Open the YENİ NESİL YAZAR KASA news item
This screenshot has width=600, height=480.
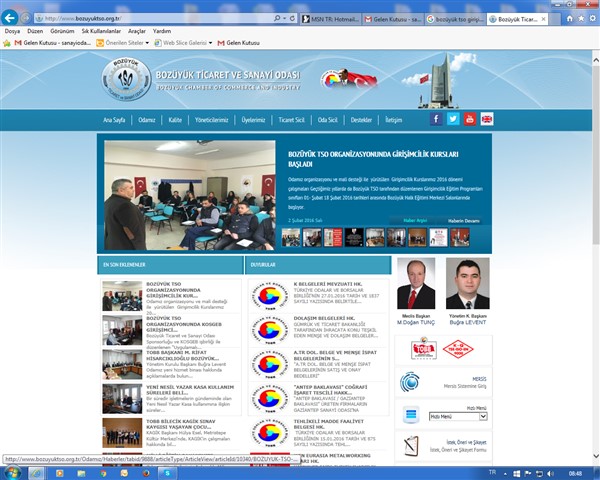click(190, 390)
